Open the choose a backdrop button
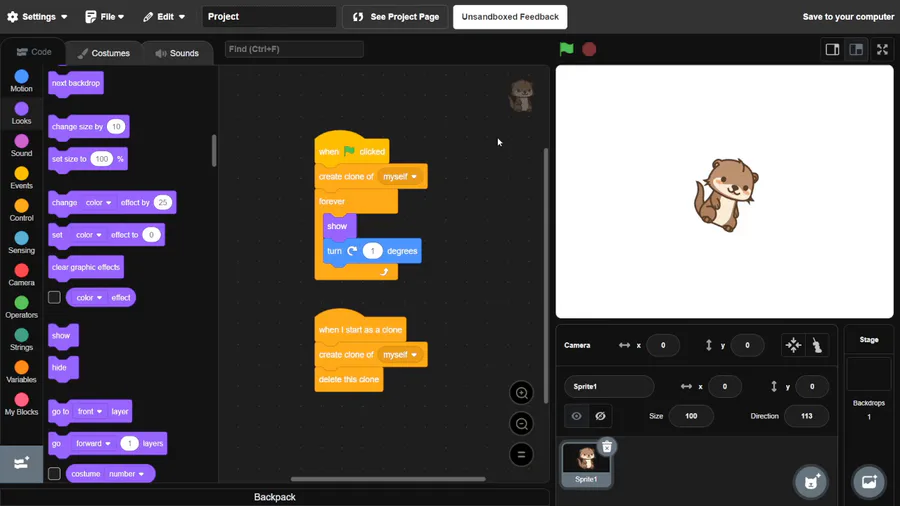This screenshot has width=900, height=506. pyautogui.click(x=869, y=481)
